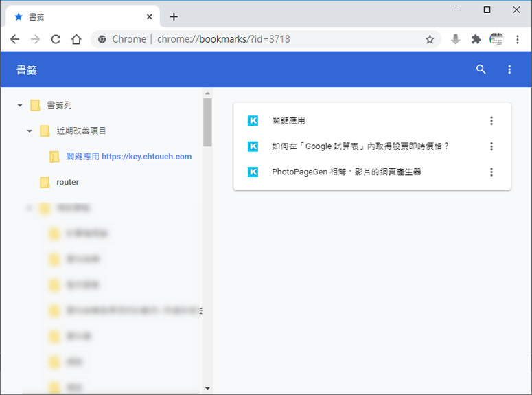Select the 關鍵應用 https://key.chtouch.com folder
This screenshot has width=532, height=395.
point(129,157)
